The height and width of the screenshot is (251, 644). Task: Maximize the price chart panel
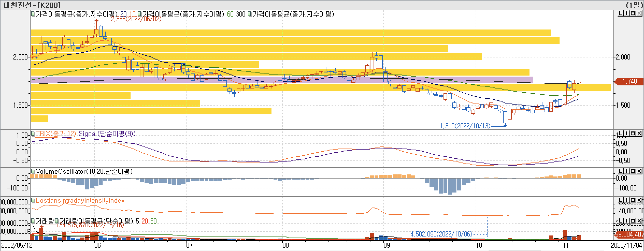[633, 13]
